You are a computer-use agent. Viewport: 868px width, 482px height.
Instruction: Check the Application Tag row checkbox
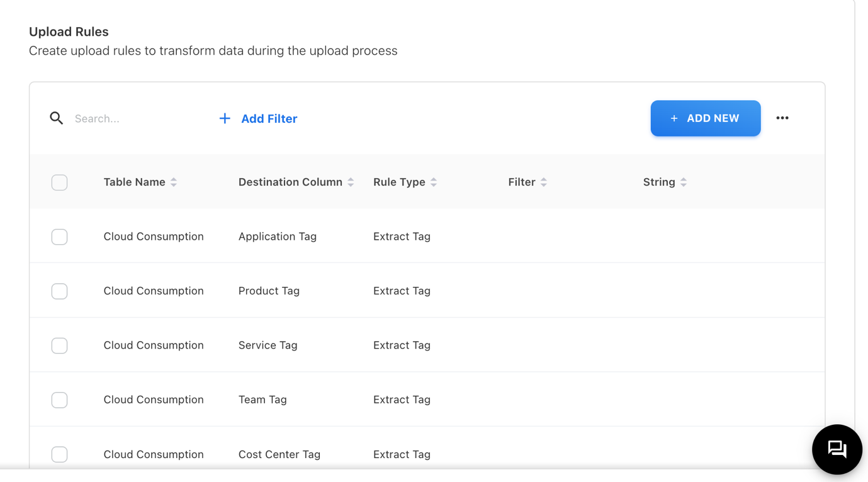60,237
